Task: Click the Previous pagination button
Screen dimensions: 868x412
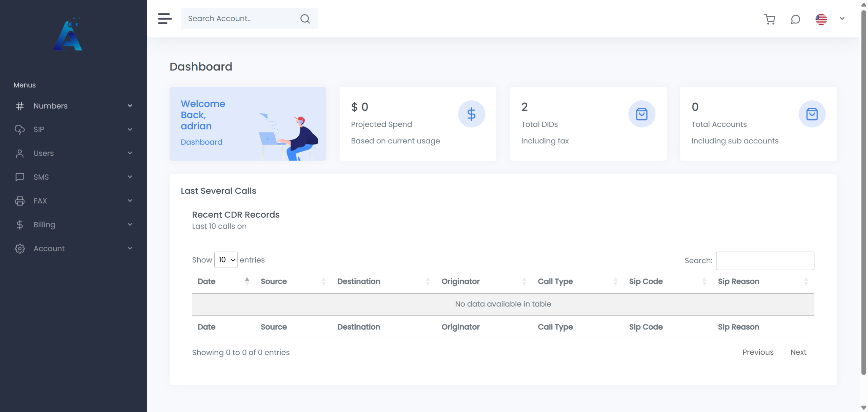Action: click(x=758, y=352)
